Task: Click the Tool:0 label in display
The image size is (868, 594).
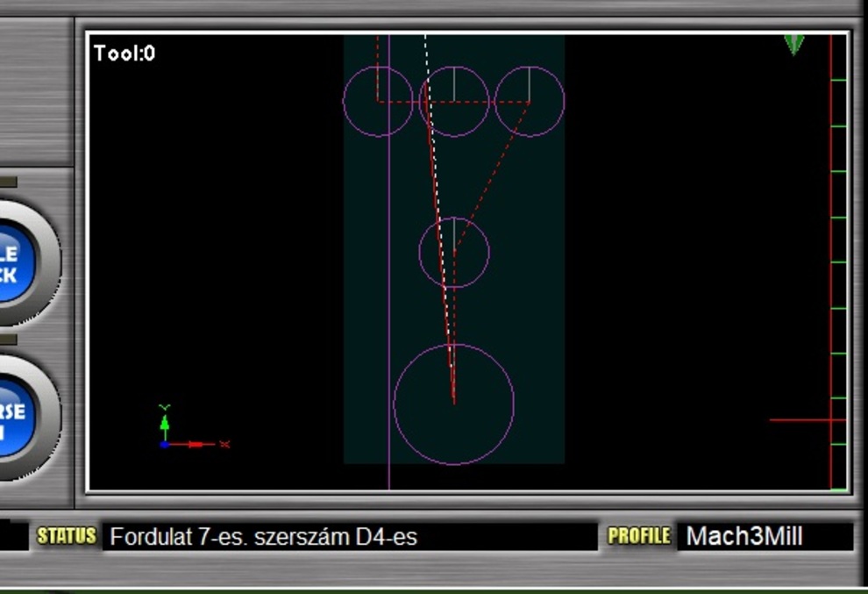Action: pyautogui.click(x=125, y=54)
